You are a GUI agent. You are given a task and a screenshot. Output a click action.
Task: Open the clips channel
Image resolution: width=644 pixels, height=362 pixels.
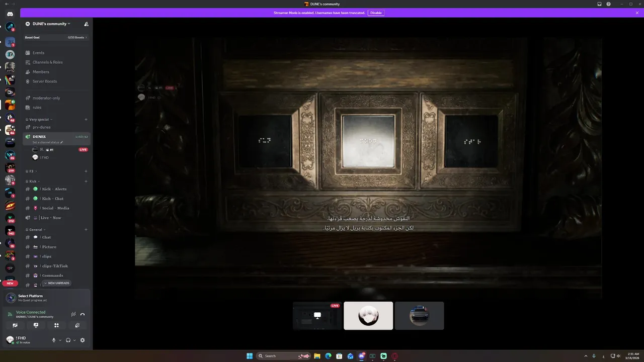pyautogui.click(x=56, y=256)
